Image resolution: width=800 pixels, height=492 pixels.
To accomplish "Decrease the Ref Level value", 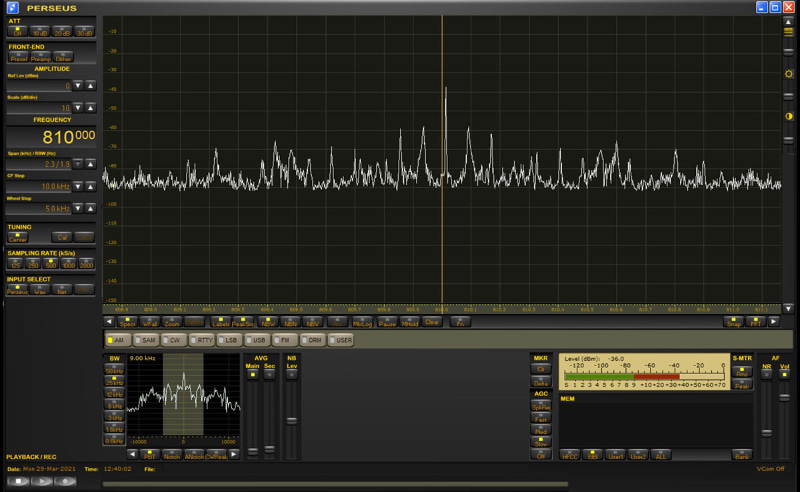I will 78,86.
